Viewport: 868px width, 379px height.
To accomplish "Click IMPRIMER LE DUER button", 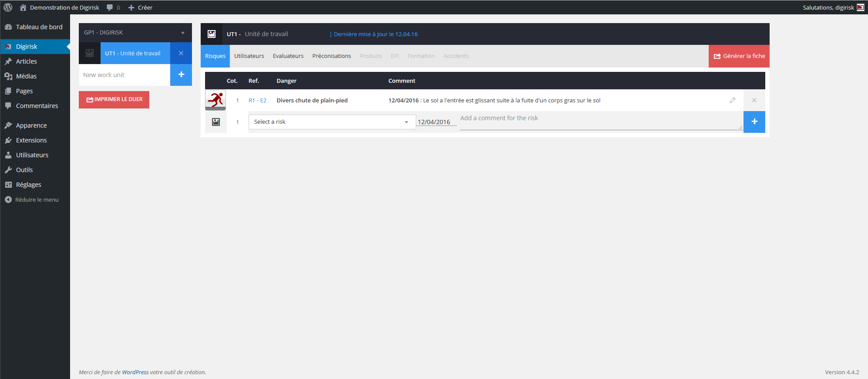I will (x=114, y=100).
